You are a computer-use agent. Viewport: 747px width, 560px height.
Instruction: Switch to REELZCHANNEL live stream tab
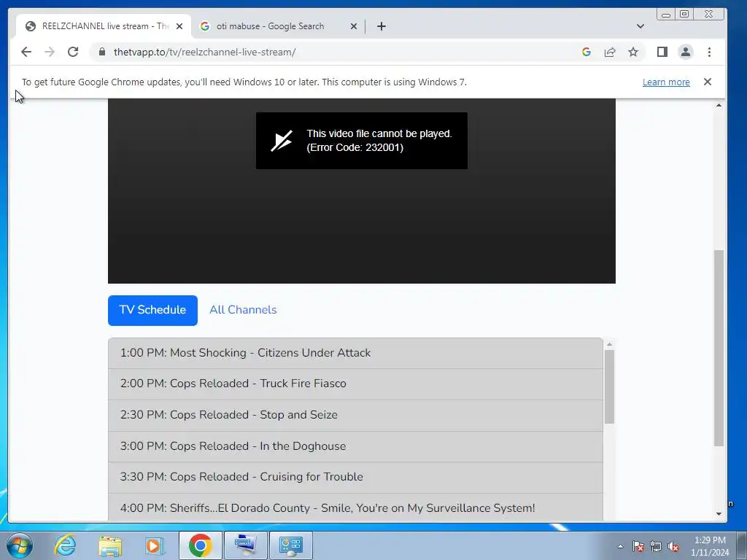point(104,26)
